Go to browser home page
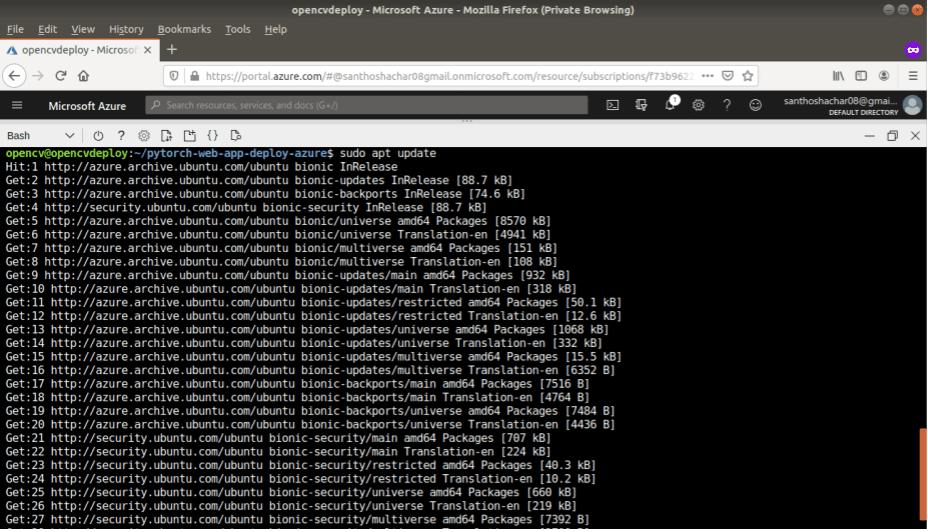Screen dimensions: 928x532 pyautogui.click(x=83, y=76)
